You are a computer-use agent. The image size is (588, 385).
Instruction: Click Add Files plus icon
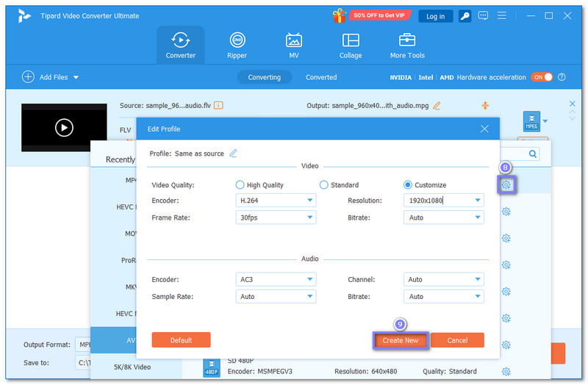[28, 77]
